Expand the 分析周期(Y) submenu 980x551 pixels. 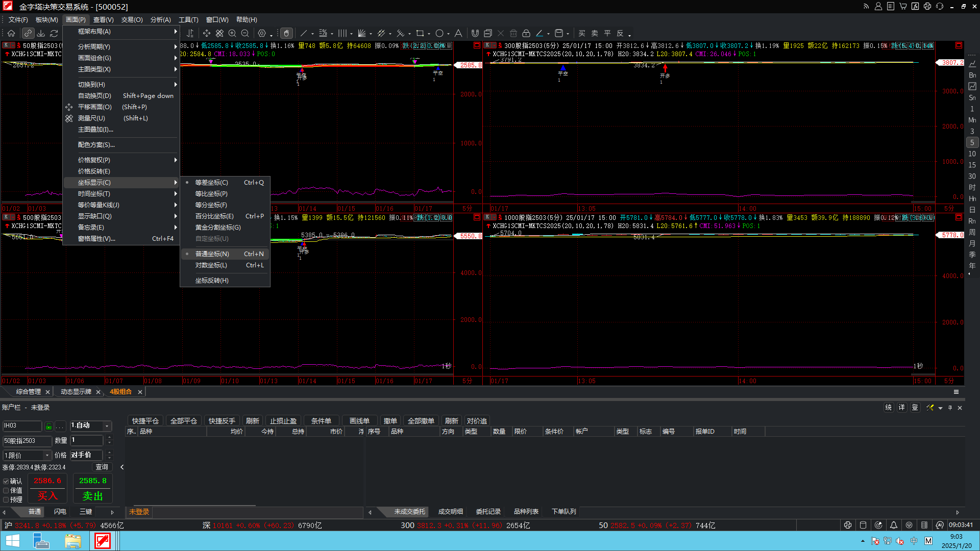coord(121,47)
